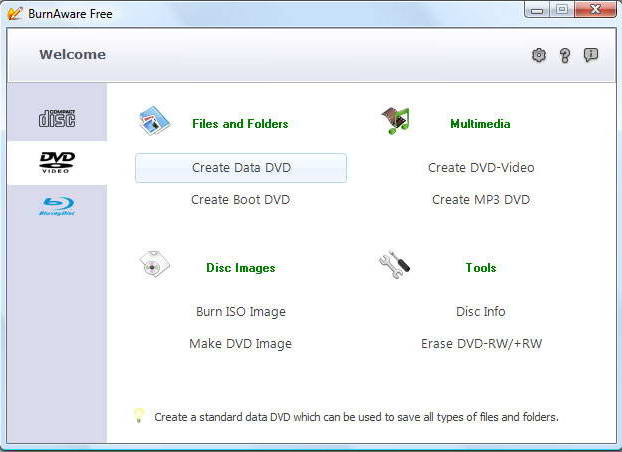Click the light bulb tip icon

[139, 415]
